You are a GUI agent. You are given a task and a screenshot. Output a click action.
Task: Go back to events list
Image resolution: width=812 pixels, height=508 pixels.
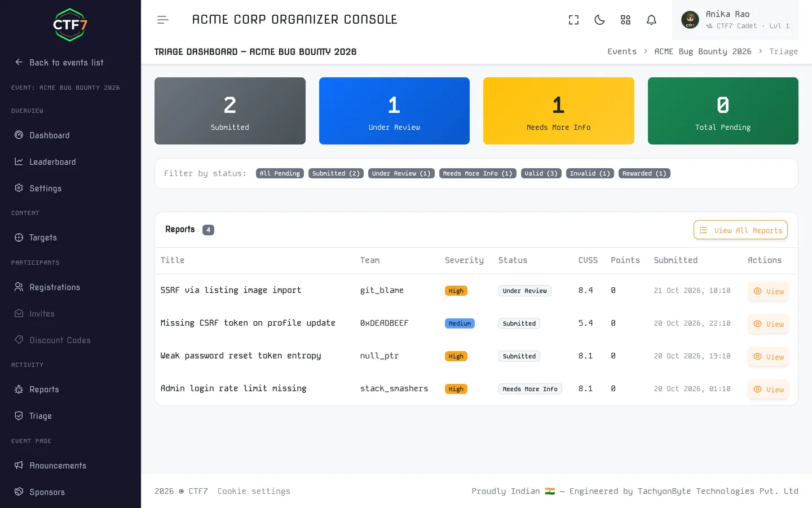tap(59, 63)
